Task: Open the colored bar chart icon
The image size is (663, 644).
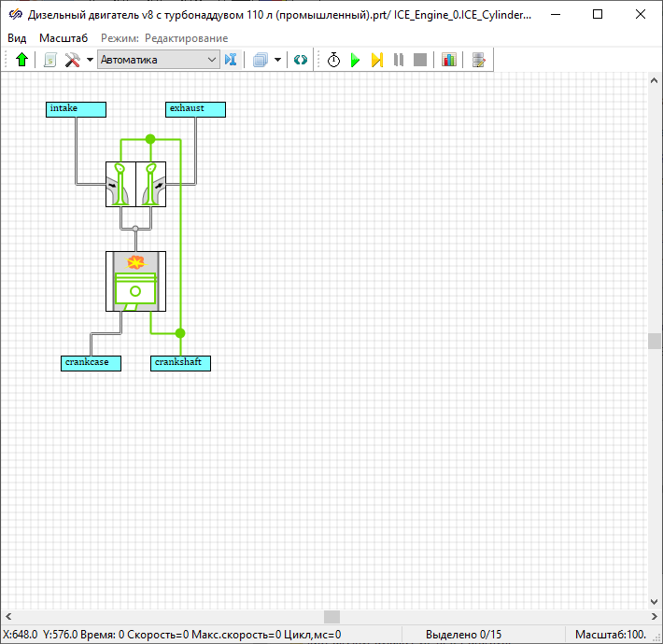Action: click(x=449, y=60)
